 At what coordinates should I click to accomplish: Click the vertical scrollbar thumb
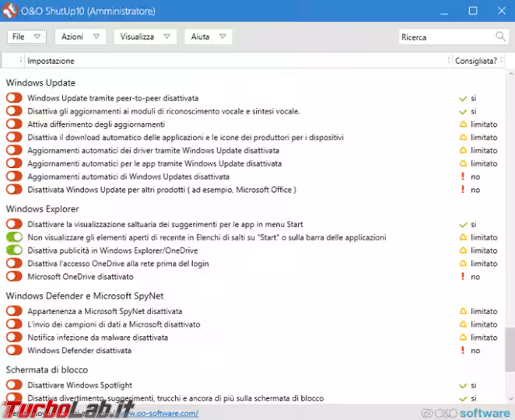[510, 349]
